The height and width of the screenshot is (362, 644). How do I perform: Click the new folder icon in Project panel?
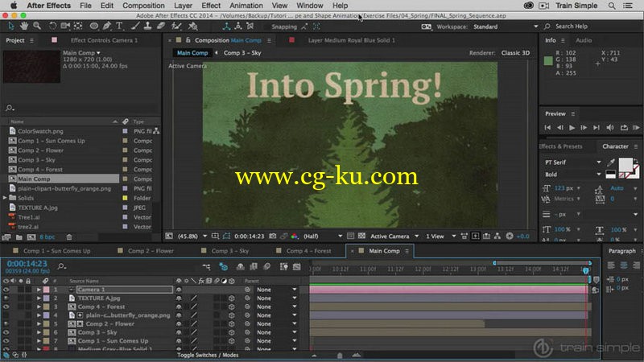point(19,237)
